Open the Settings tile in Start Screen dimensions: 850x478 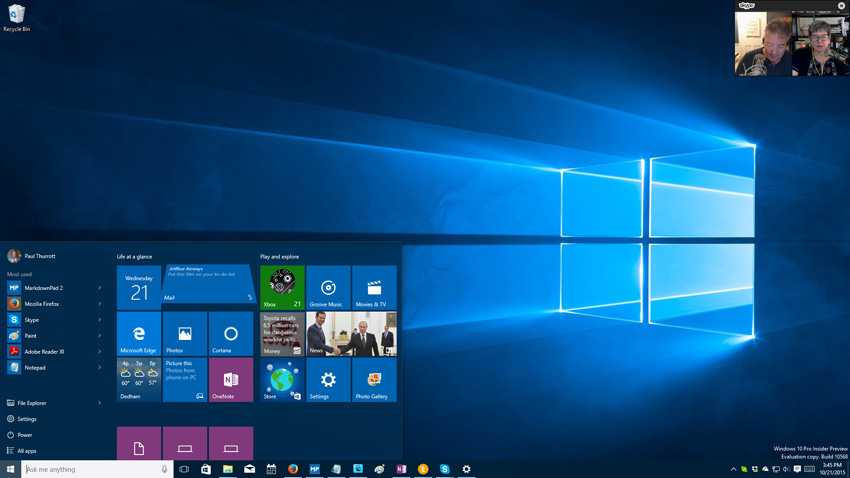pos(328,379)
